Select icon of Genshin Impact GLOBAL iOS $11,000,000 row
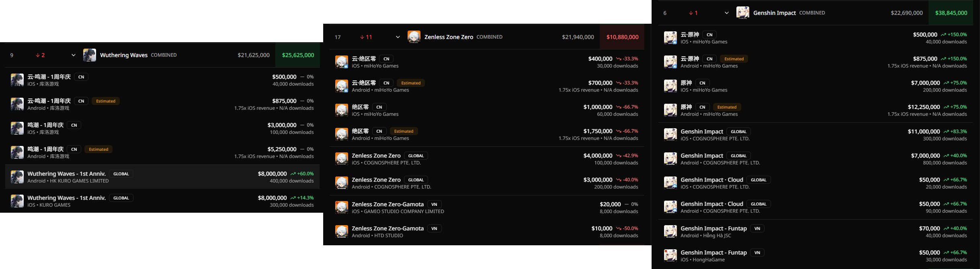The width and height of the screenshot is (980, 269). pyautogui.click(x=670, y=135)
